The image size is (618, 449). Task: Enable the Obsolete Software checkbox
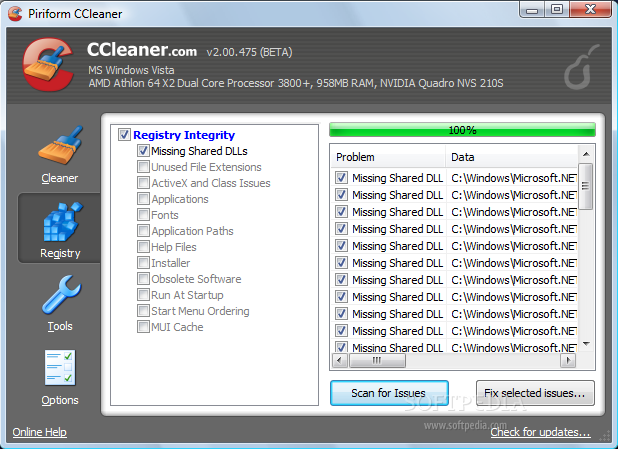143,279
